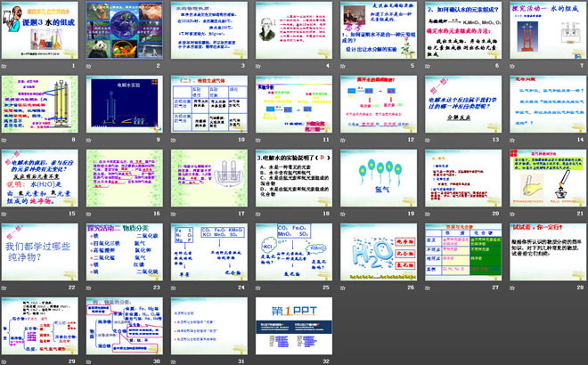588x365 pixels.
Task: Click the animation star icon under slide 6
Action: tap(428, 67)
